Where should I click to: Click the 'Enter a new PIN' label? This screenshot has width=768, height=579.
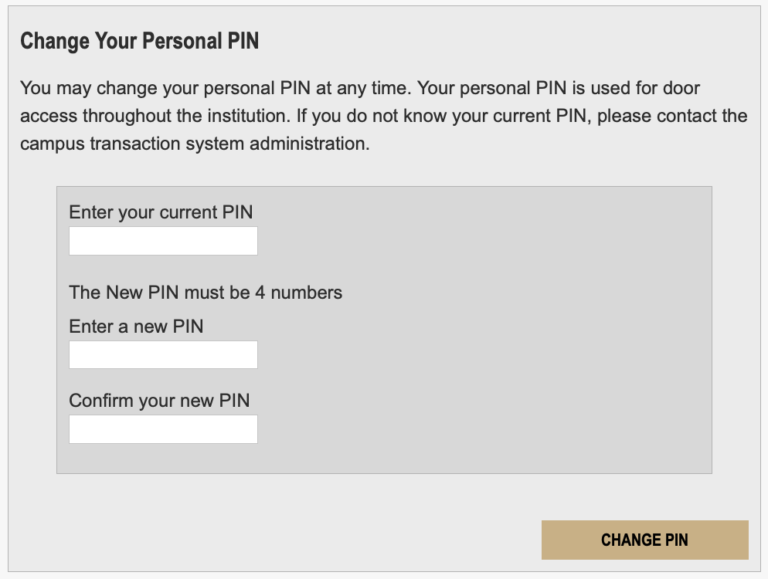(x=136, y=326)
